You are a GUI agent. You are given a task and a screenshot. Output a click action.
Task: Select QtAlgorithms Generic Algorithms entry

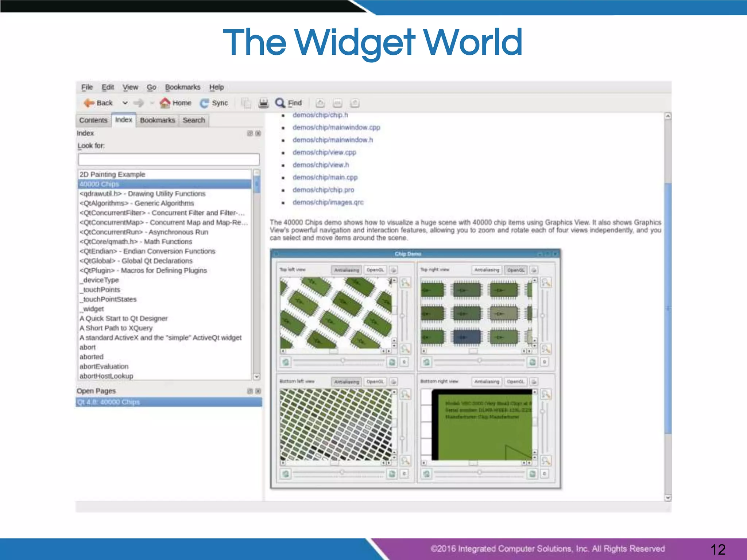coord(165,203)
